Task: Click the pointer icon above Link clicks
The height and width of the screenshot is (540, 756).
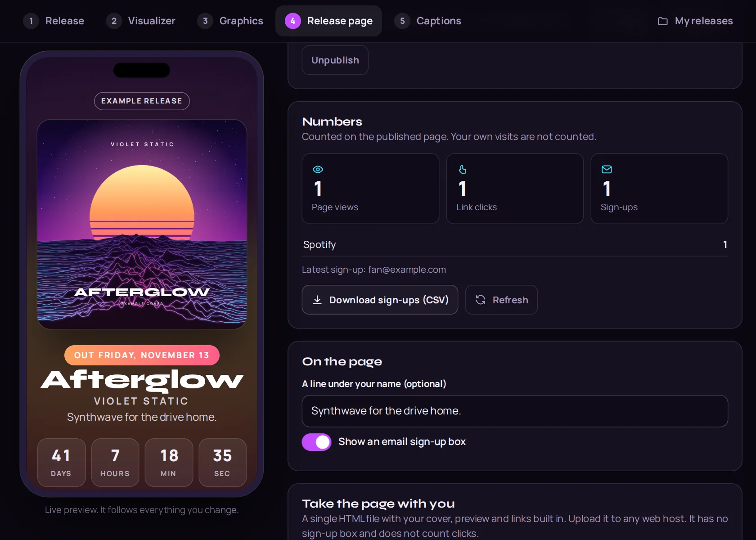Action: (462, 170)
